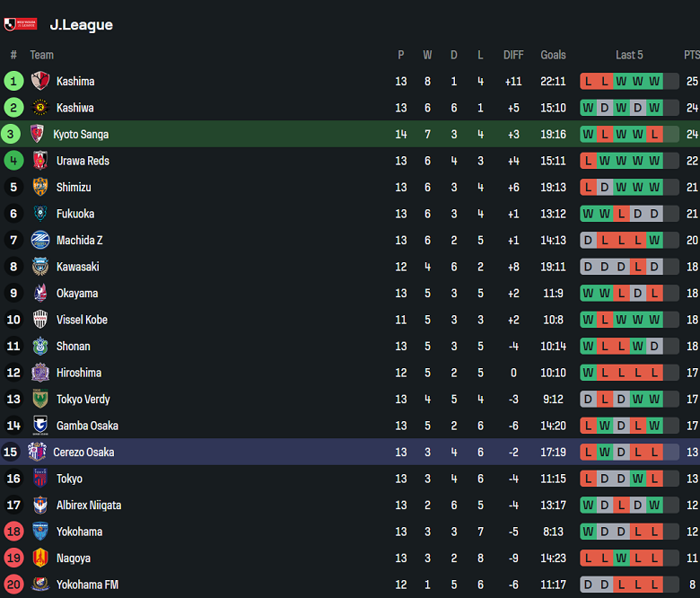Open the Shimizu team link
This screenshot has width=700, height=598.
click(x=74, y=188)
